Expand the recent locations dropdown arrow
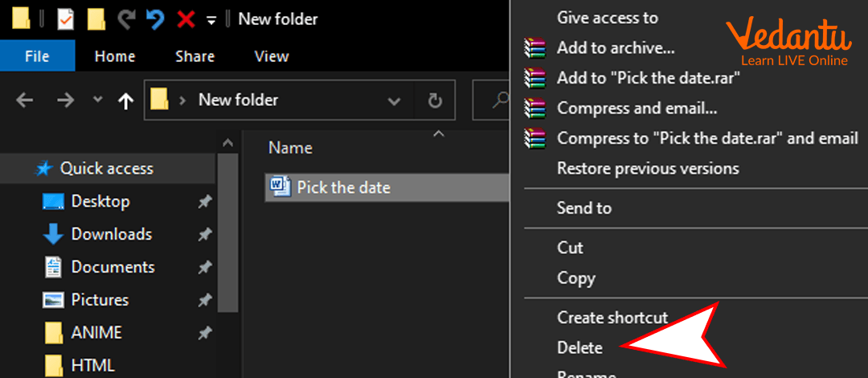 click(x=97, y=101)
